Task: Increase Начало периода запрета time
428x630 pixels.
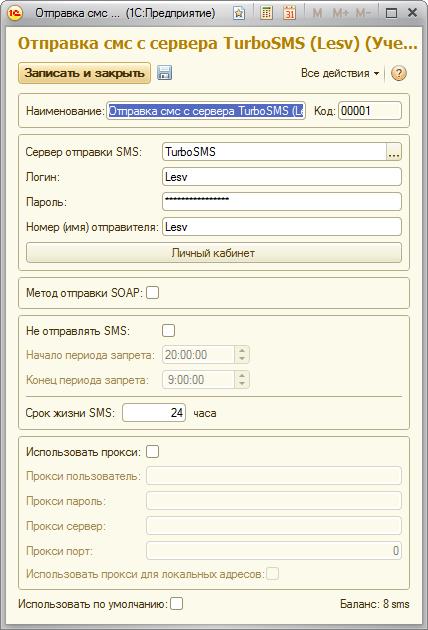Action: [242, 350]
